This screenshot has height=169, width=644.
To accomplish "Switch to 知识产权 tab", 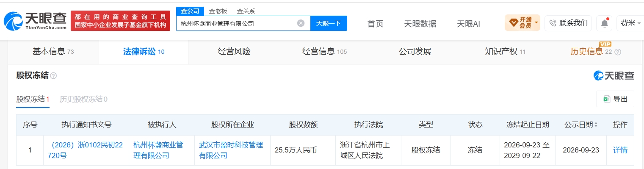I will point(505,52).
